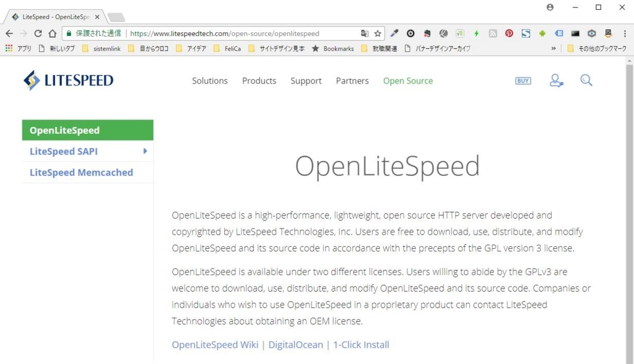Follow the 1-Click Install link
This screenshot has width=634, height=364.
point(361,345)
